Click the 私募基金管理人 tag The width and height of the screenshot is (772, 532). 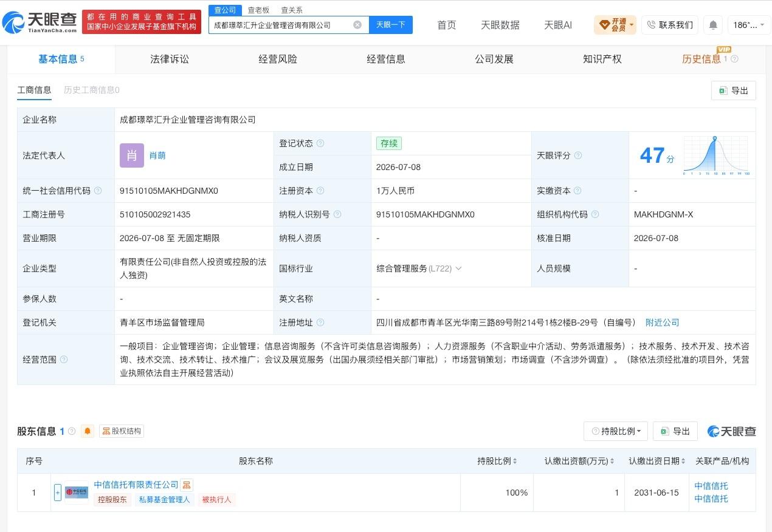(164, 500)
